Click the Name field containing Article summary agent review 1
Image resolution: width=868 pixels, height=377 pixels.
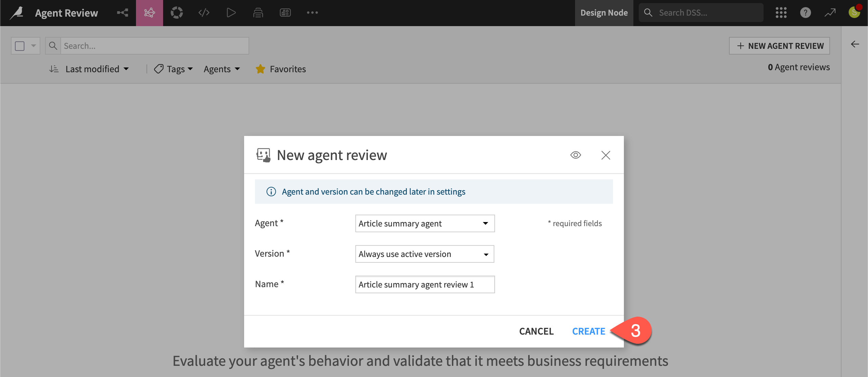425,284
